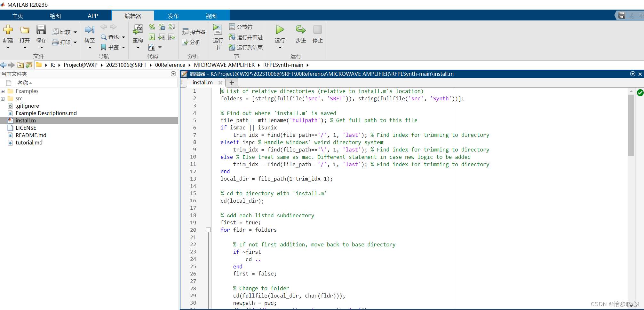Expand the Examples folder tree node
Viewport: 644px width, 310px height.
[3, 91]
